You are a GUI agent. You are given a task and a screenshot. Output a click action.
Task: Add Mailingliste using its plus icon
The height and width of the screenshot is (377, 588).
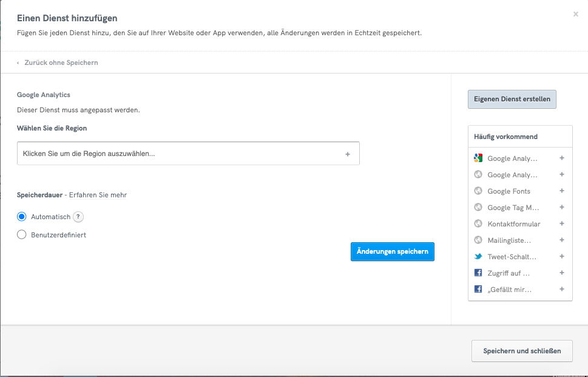tap(562, 240)
